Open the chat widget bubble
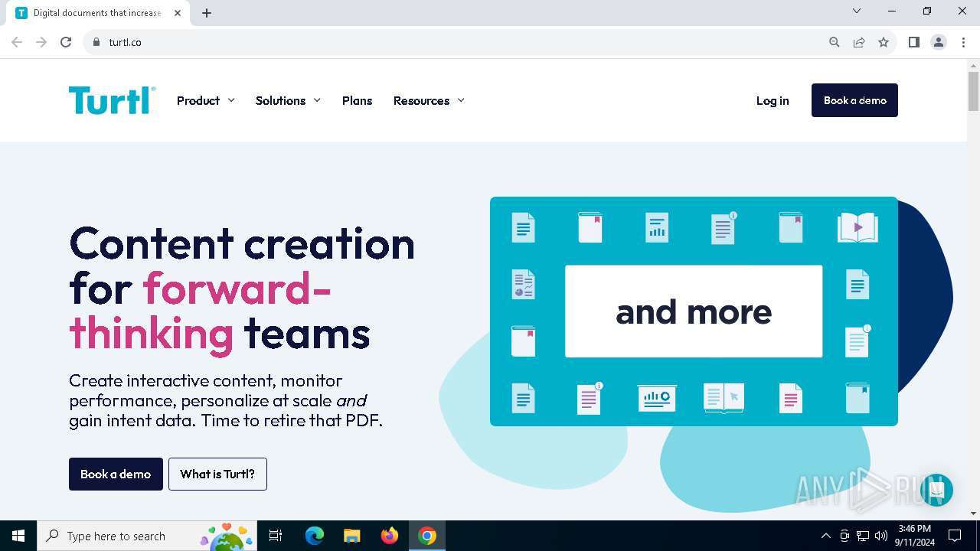980x551 pixels. (x=936, y=490)
